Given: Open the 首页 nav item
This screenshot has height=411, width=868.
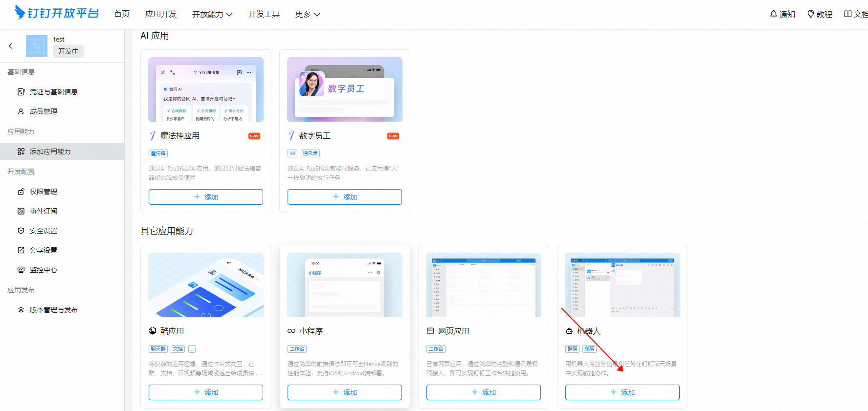Looking at the screenshot, I should 122,14.
